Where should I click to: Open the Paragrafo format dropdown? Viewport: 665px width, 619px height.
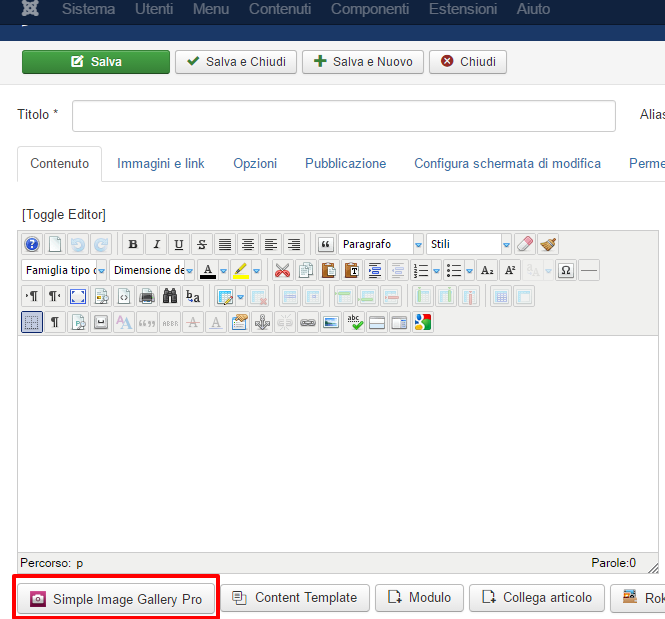[x=381, y=244]
